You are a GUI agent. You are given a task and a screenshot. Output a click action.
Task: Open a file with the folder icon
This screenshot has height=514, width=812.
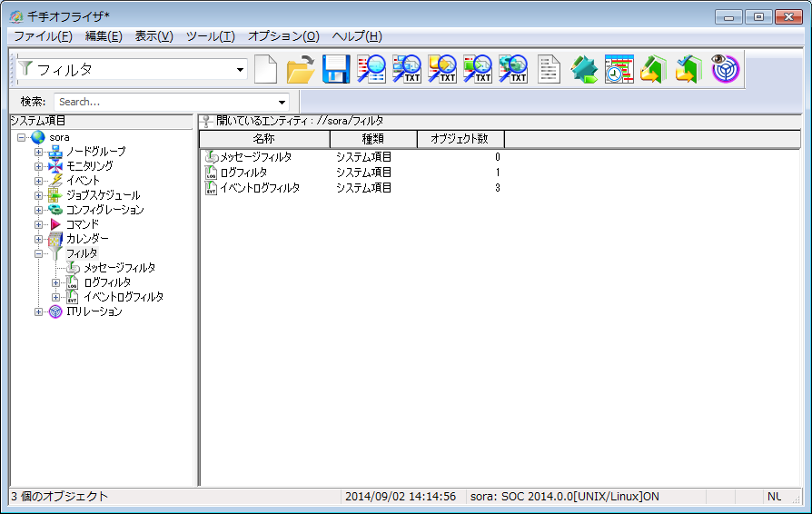[x=301, y=69]
